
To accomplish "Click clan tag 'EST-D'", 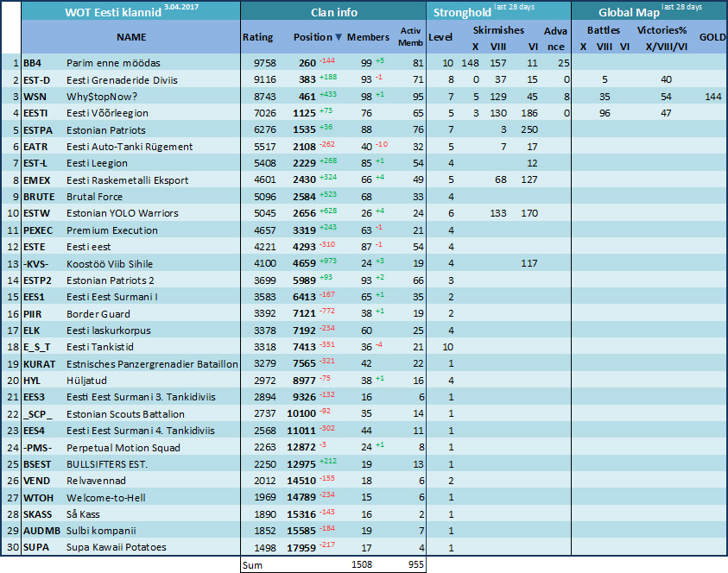I will (36, 79).
